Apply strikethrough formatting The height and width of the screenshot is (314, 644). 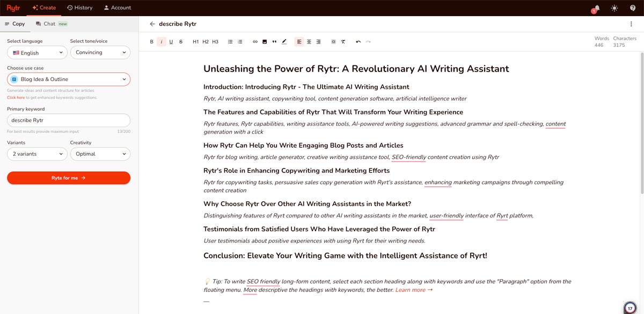[181, 42]
